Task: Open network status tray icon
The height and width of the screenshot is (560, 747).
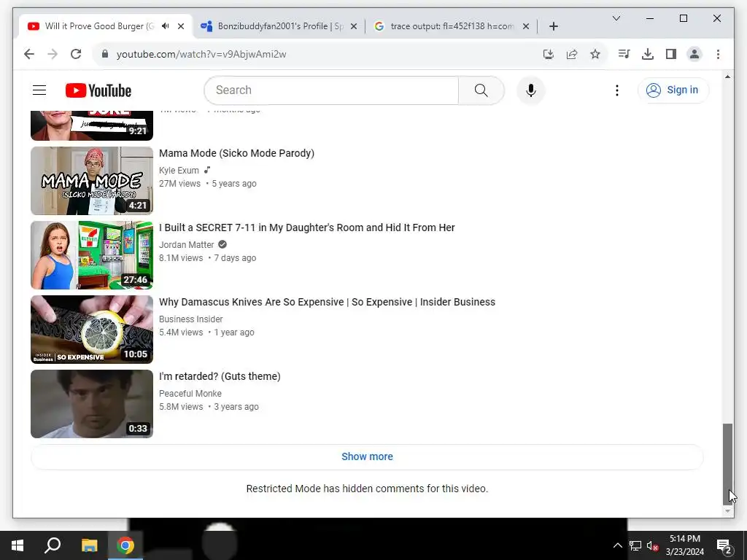Action: (635, 545)
